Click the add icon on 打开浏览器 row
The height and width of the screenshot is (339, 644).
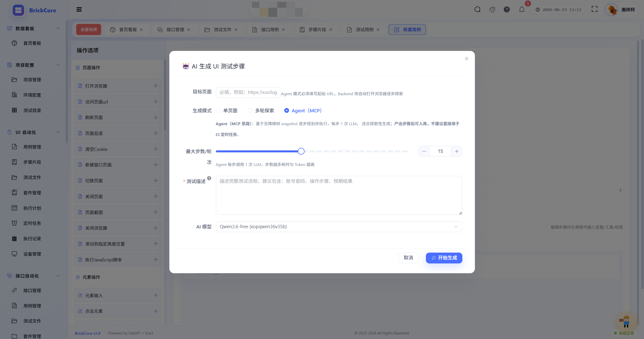coord(156,86)
